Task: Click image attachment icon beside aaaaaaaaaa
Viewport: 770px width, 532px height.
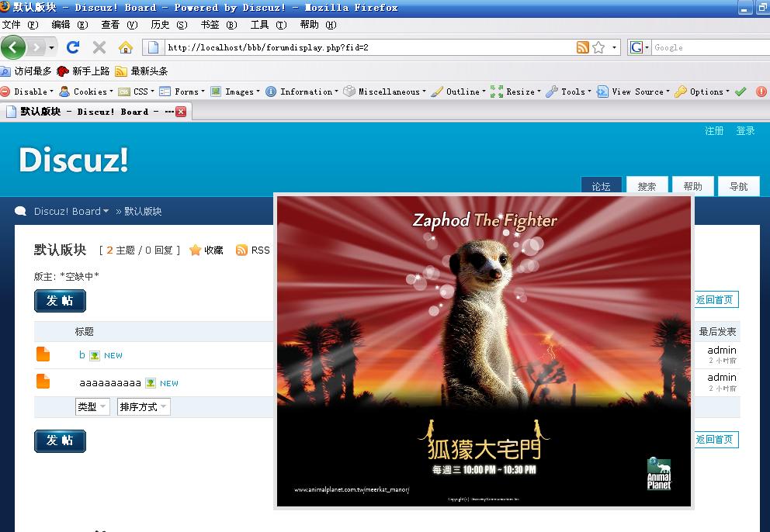Action: (x=151, y=383)
